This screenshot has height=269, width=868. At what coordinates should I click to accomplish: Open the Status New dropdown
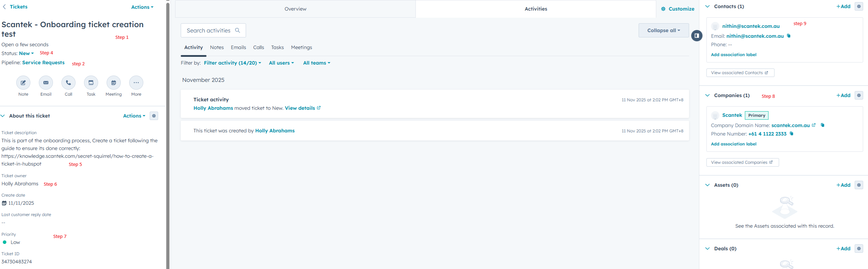click(26, 53)
